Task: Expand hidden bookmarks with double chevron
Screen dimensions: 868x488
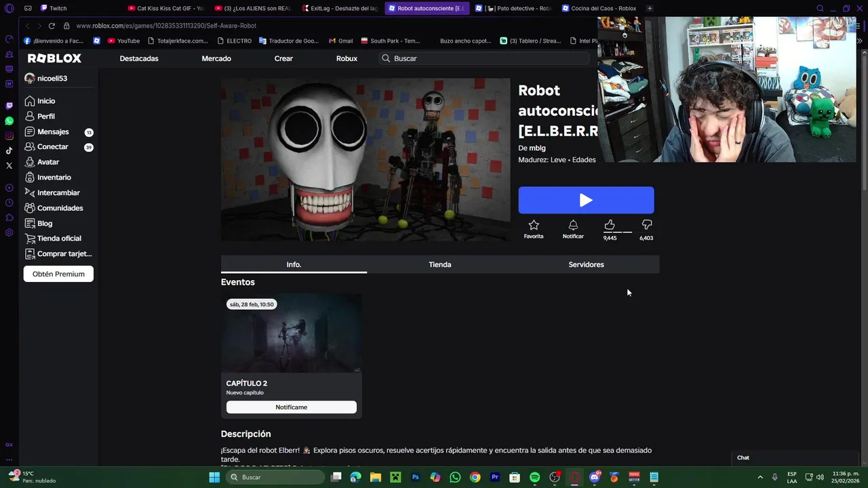Action: pos(859,41)
